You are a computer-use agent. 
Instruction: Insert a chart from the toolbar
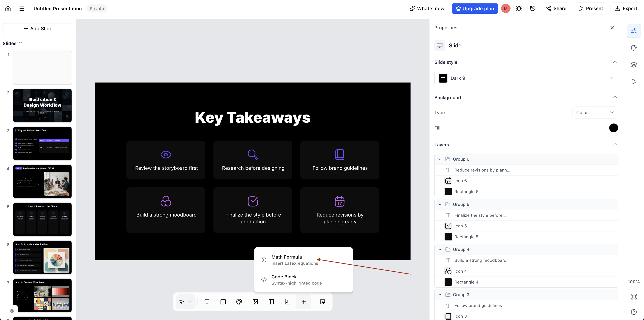pos(287,302)
